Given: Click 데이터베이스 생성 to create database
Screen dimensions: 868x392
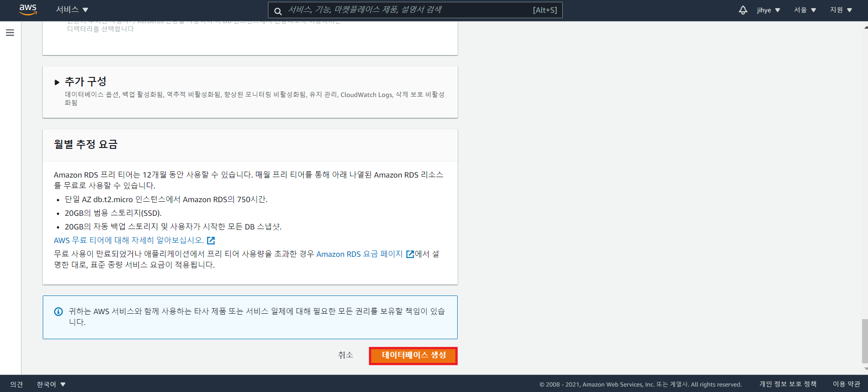Looking at the screenshot, I should pyautogui.click(x=413, y=356).
